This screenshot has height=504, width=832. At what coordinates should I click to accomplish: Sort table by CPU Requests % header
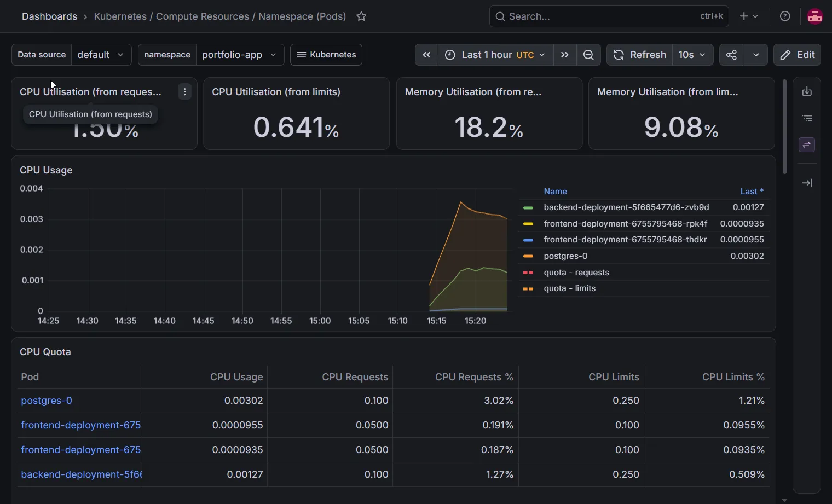pyautogui.click(x=474, y=377)
